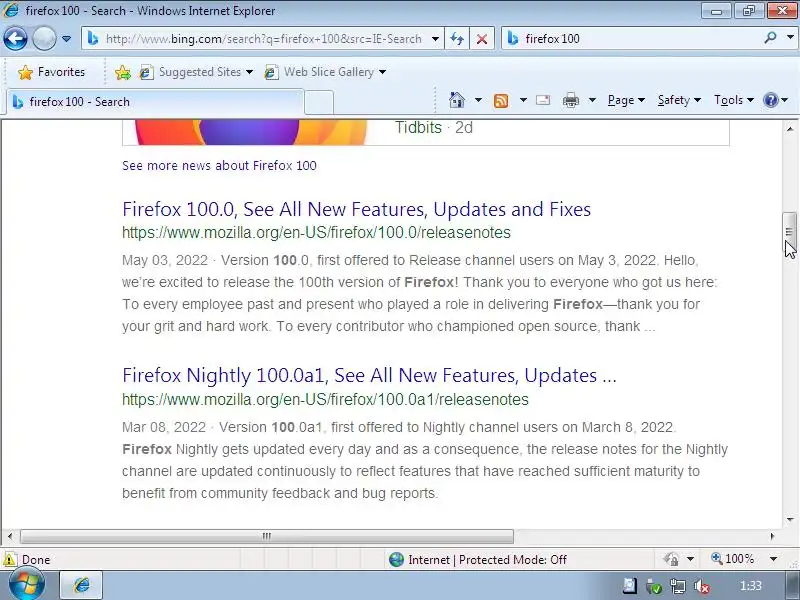800x600 pixels.
Task: Click the horizontal scrollbar right arrow
Action: click(772, 536)
